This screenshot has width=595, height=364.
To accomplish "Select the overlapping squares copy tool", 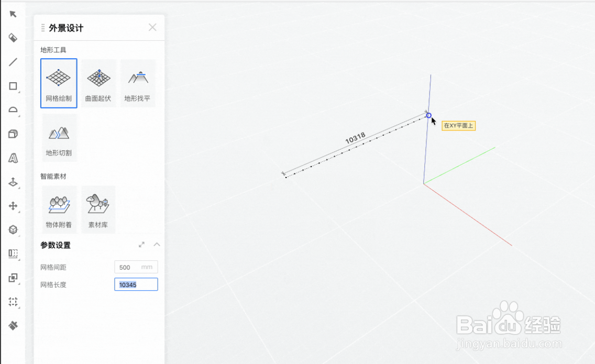I will (13, 278).
